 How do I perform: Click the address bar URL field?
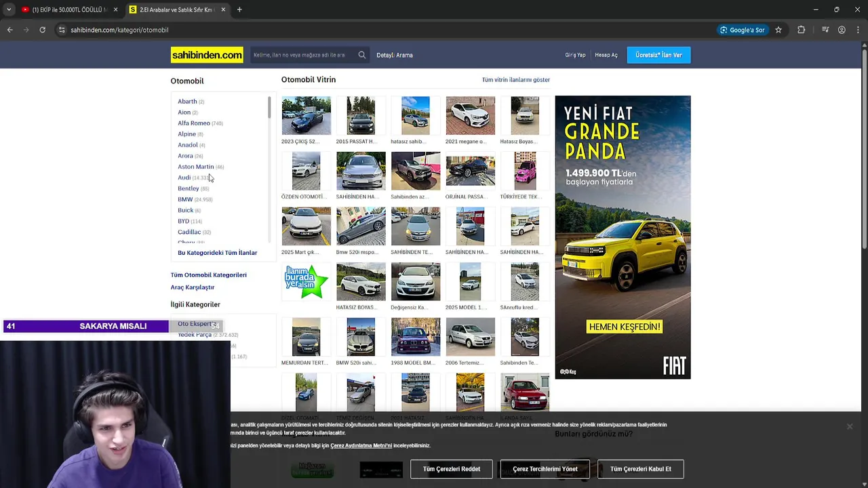380,30
